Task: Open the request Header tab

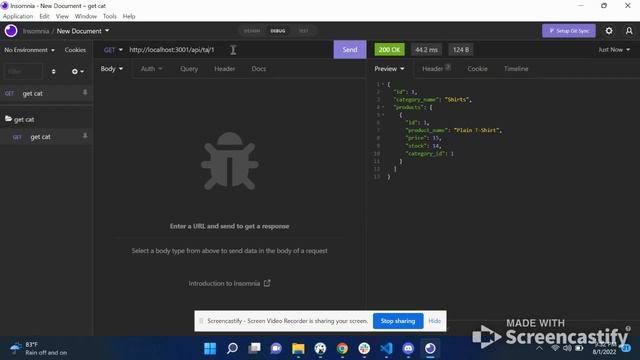Action: (x=224, y=69)
